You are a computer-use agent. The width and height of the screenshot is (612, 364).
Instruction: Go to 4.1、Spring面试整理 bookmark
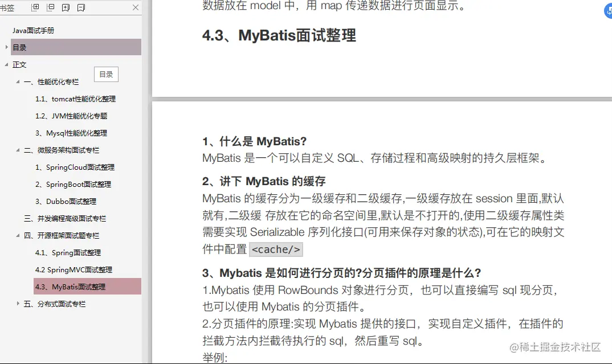(68, 252)
